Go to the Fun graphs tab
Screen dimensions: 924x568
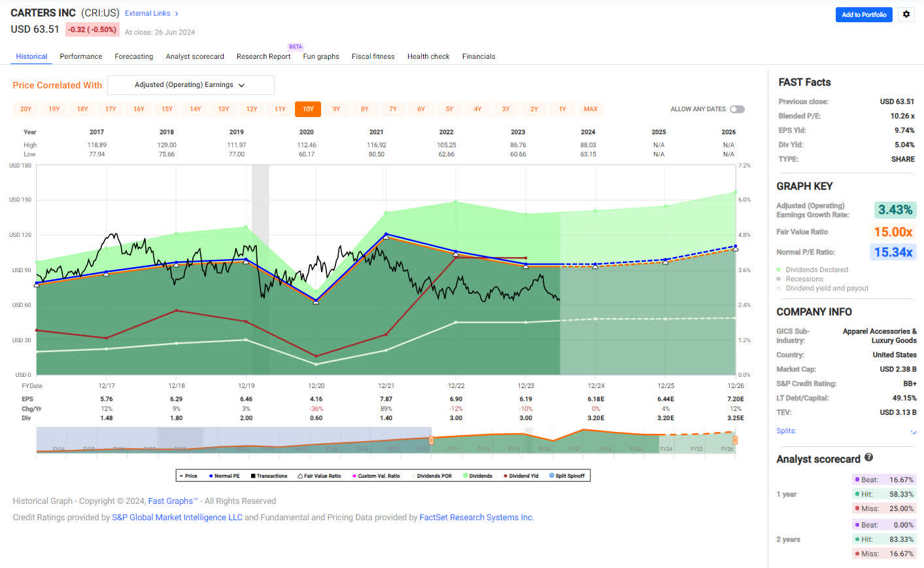point(321,56)
